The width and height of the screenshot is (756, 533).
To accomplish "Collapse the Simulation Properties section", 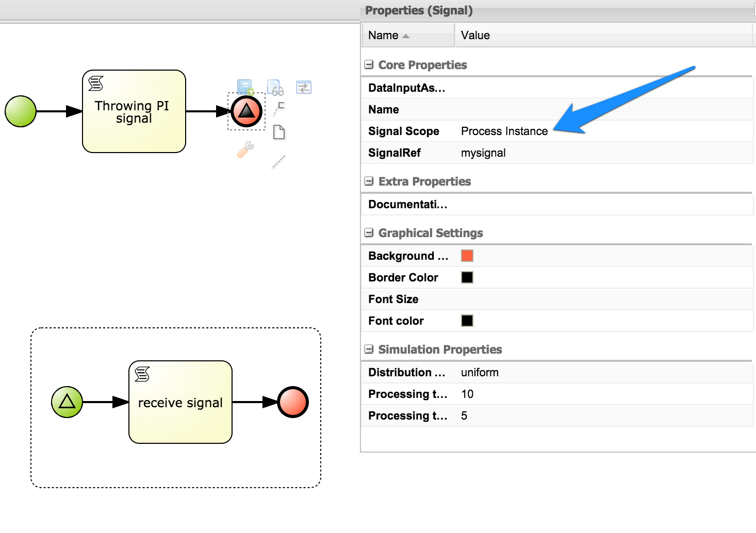I will tap(369, 349).
